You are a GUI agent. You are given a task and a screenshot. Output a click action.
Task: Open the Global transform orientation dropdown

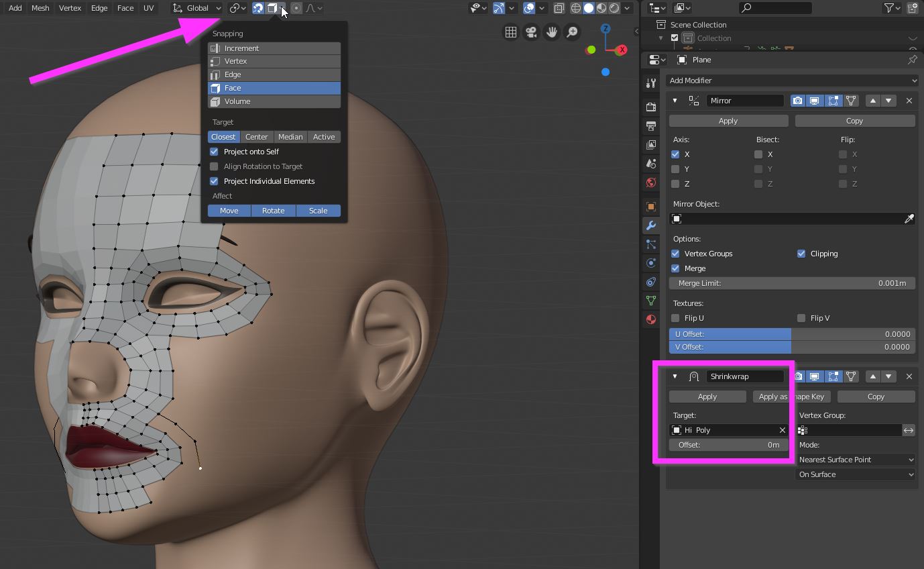pyautogui.click(x=196, y=8)
